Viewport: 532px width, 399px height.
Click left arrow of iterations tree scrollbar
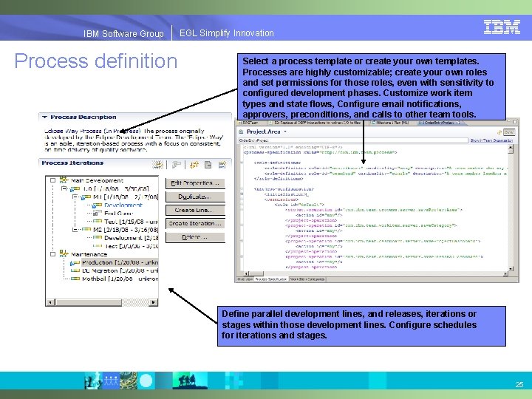tap(50, 302)
